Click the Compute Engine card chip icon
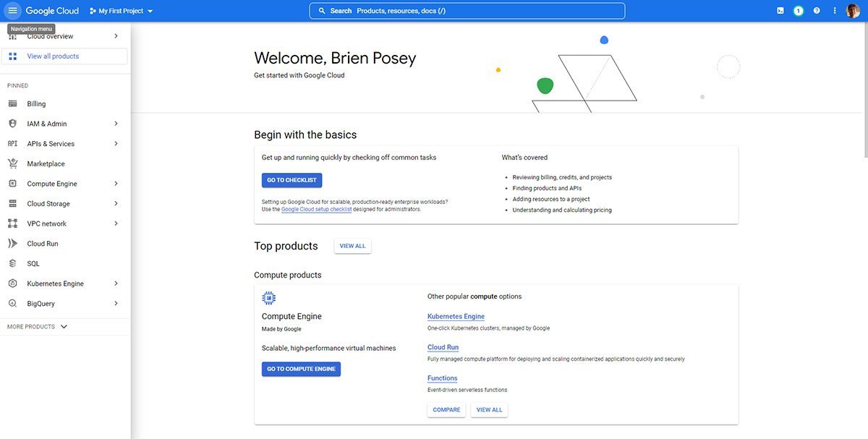The height and width of the screenshot is (439, 868). (x=269, y=297)
